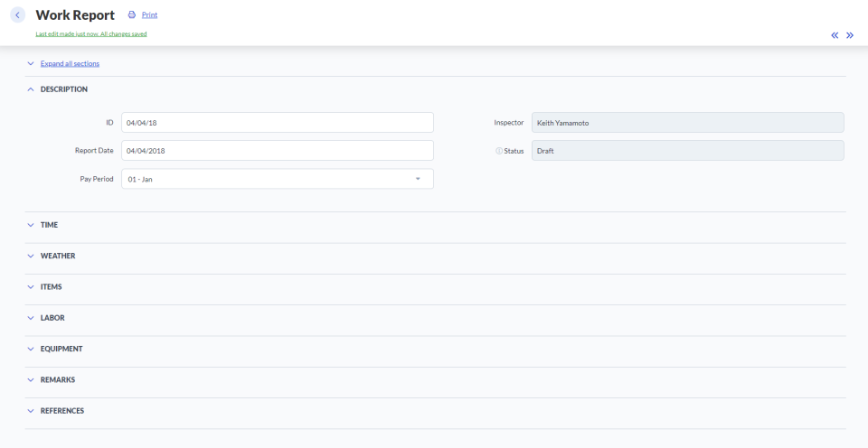This screenshot has width=868, height=448.
Task: Click the 'Last edit made just now' status link
Action: 91,33
